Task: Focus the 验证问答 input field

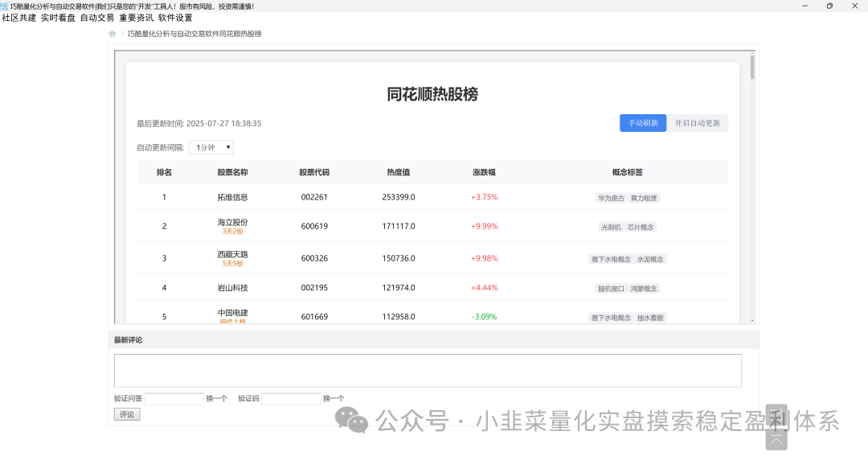Action: point(174,398)
